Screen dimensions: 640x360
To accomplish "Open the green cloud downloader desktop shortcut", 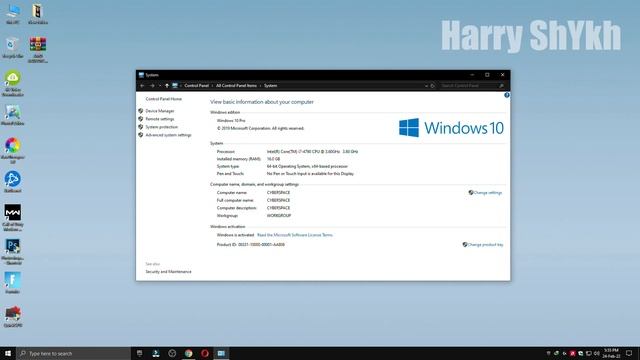I will 13,83.
